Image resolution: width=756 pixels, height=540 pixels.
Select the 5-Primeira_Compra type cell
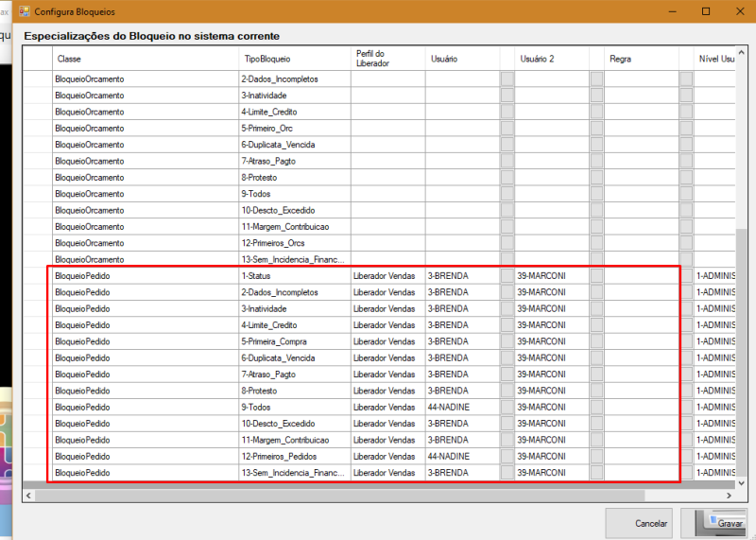coord(295,341)
